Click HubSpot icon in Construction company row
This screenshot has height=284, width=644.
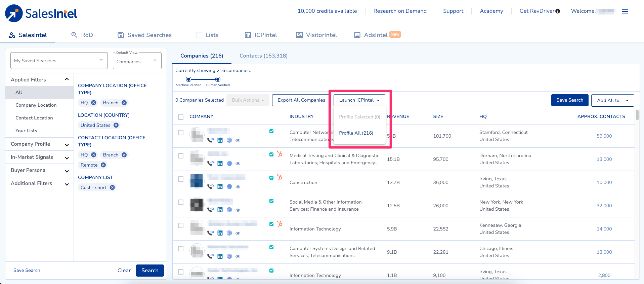click(280, 177)
